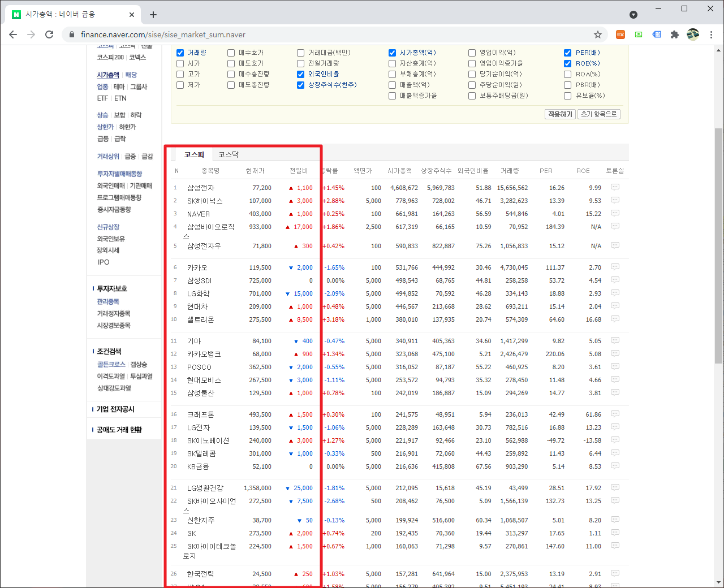Open the IPO sidebar link

[103, 262]
